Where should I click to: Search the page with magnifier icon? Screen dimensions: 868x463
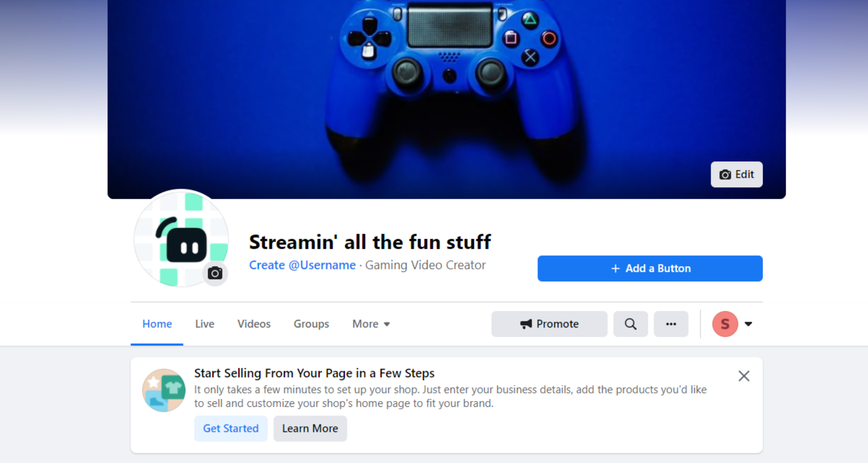click(630, 324)
